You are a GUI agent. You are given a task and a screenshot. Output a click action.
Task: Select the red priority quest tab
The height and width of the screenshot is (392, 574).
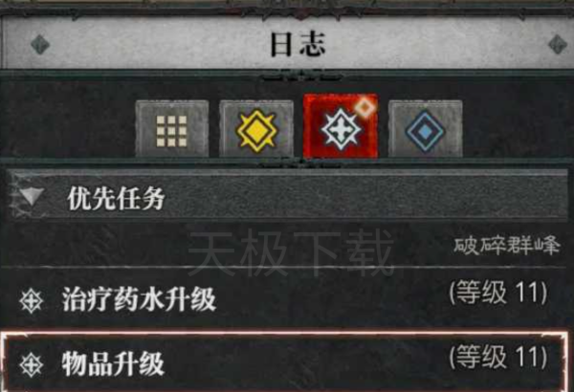pyautogui.click(x=341, y=126)
